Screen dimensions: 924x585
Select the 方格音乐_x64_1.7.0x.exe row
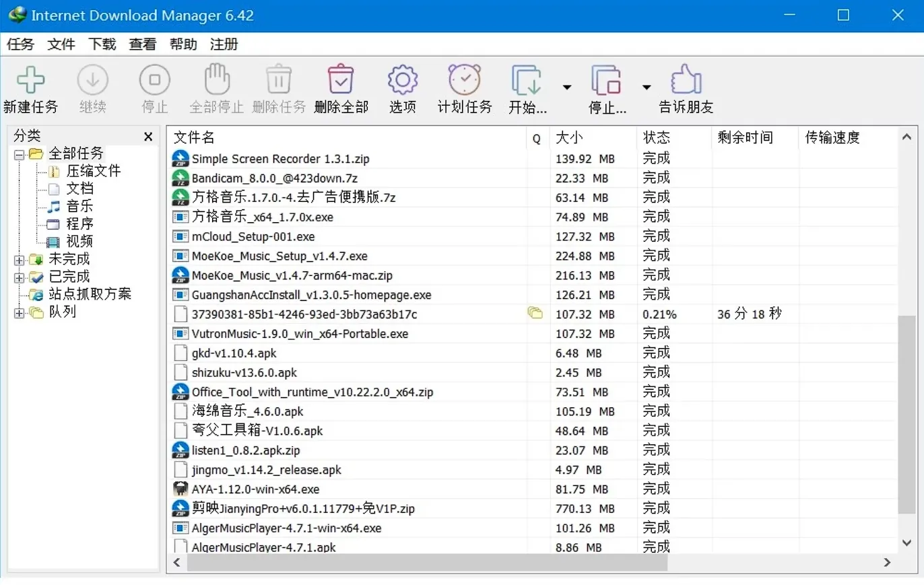point(533,217)
